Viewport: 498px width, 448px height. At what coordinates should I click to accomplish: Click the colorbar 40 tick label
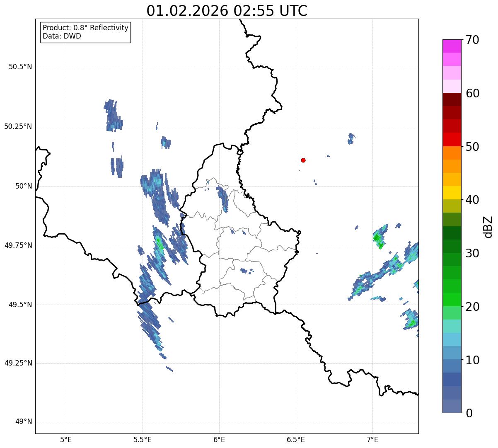[x=472, y=200]
